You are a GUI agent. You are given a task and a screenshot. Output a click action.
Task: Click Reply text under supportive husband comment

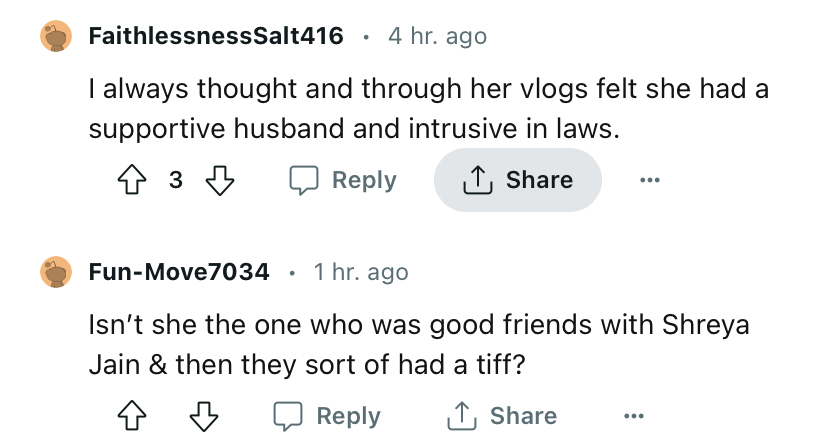[364, 180]
